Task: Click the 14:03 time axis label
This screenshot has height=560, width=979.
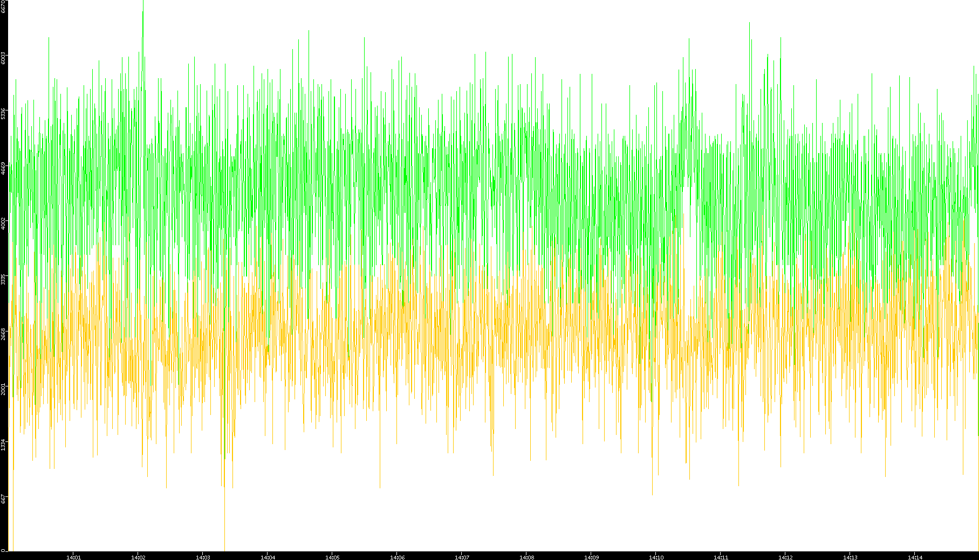Action: coord(203,557)
